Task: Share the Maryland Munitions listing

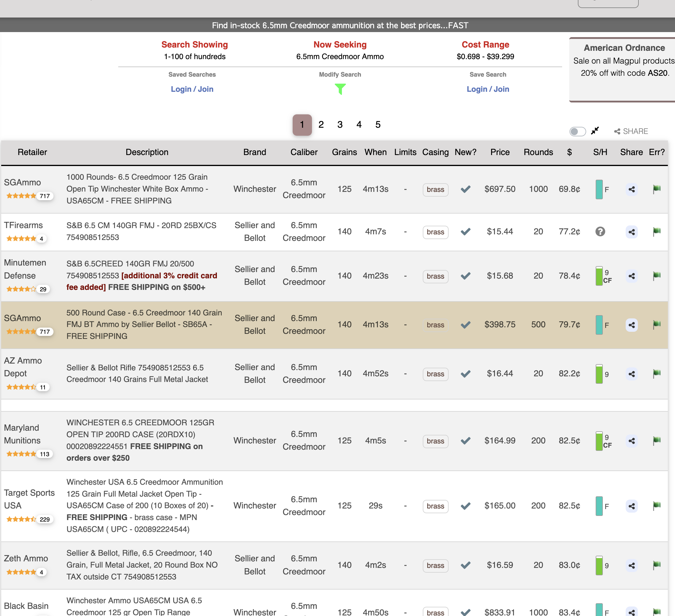Action: pyautogui.click(x=631, y=441)
